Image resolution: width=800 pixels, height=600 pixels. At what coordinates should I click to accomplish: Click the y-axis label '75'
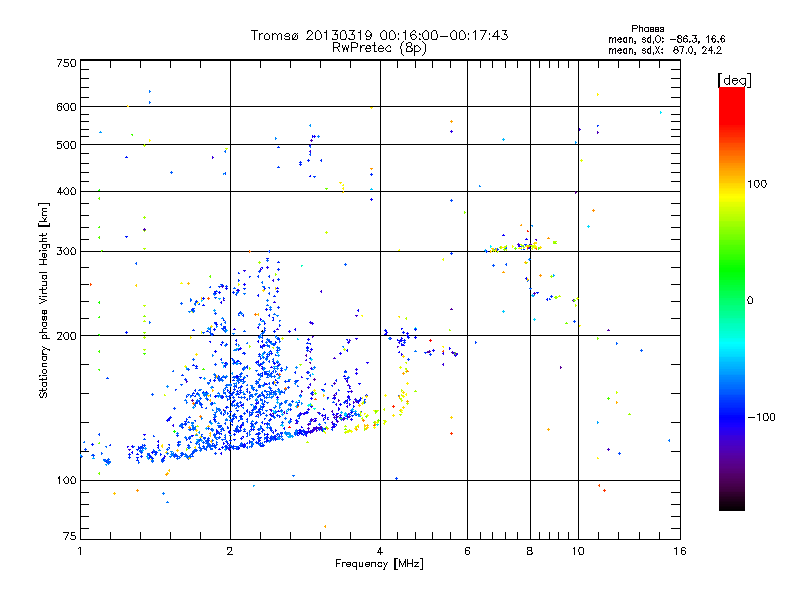pos(70,536)
